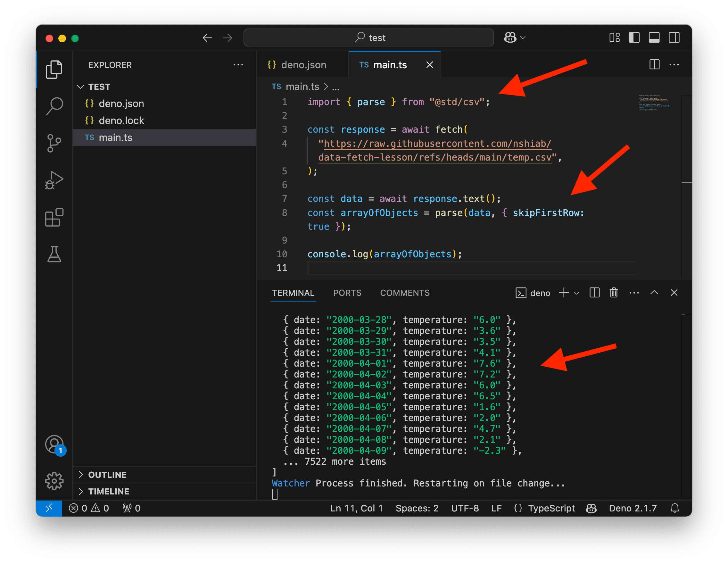The width and height of the screenshot is (728, 564).
Task: Open the Manage gear menu
Action: pyautogui.click(x=54, y=481)
